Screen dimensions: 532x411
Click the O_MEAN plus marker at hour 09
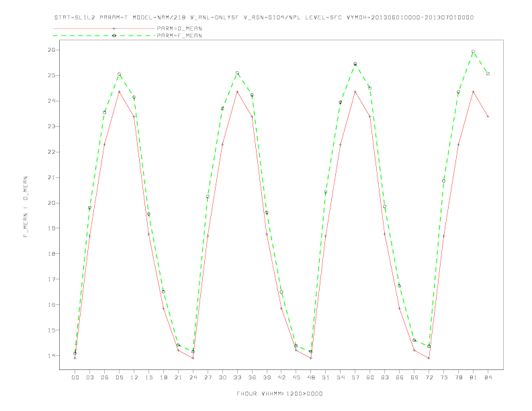(119, 91)
